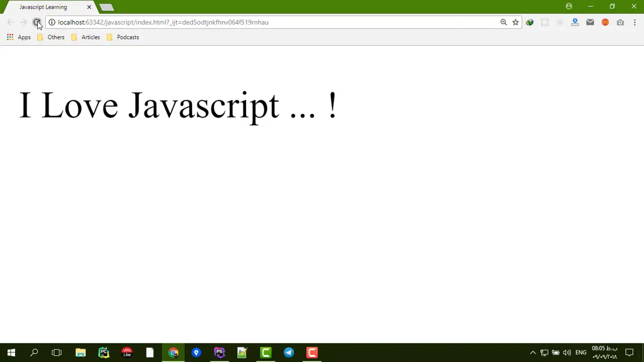Open the Others bookmarks folder
The width and height of the screenshot is (644, 362).
(50, 37)
